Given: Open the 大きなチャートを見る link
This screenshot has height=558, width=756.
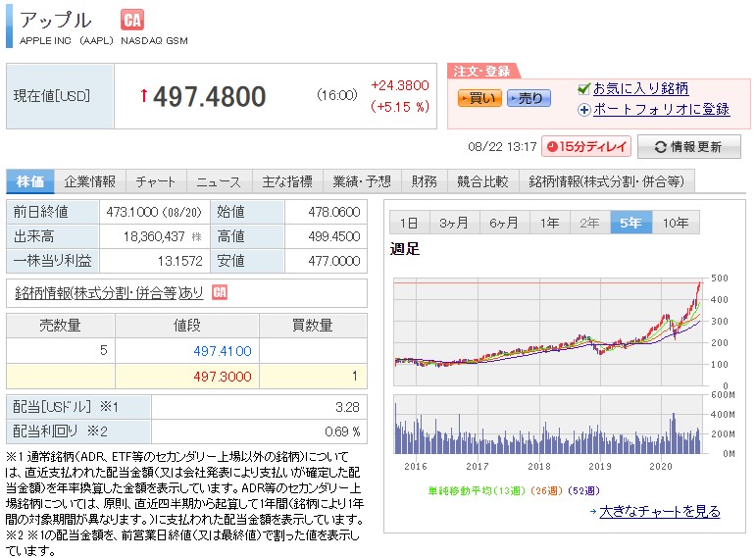Looking at the screenshot, I should [x=660, y=511].
